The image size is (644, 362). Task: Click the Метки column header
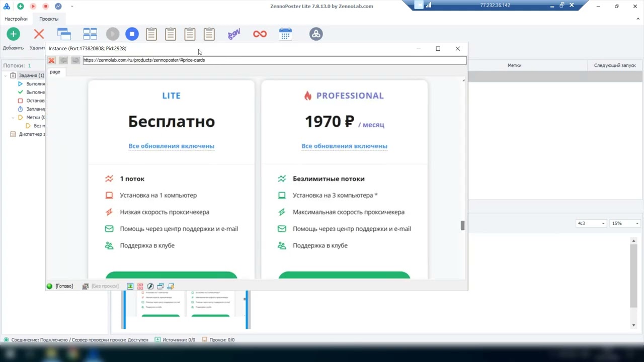pos(514,65)
